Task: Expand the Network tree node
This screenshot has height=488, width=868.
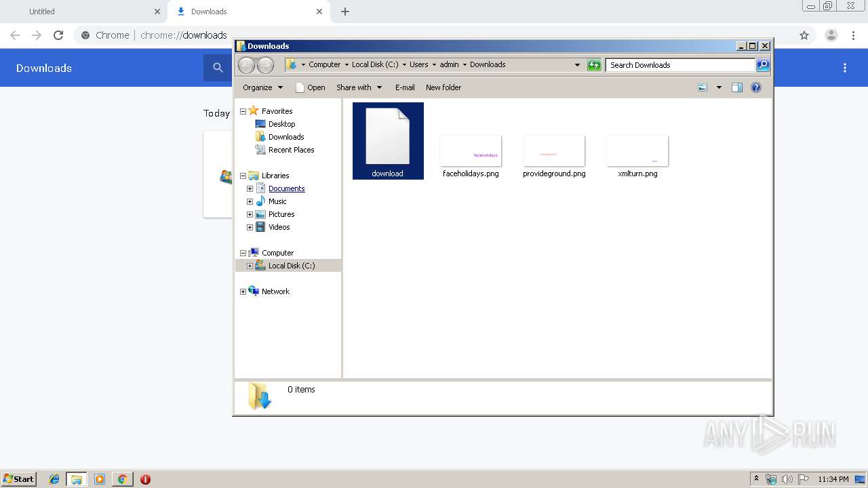Action: point(243,291)
